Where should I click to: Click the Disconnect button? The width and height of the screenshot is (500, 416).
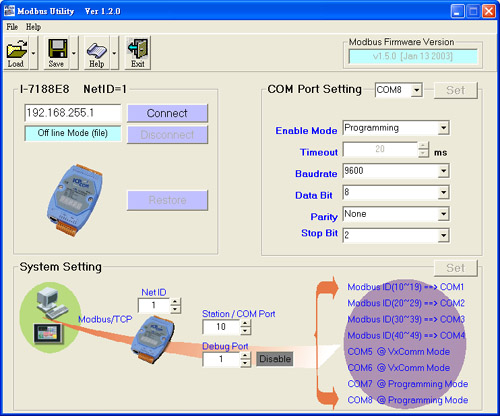pos(167,135)
